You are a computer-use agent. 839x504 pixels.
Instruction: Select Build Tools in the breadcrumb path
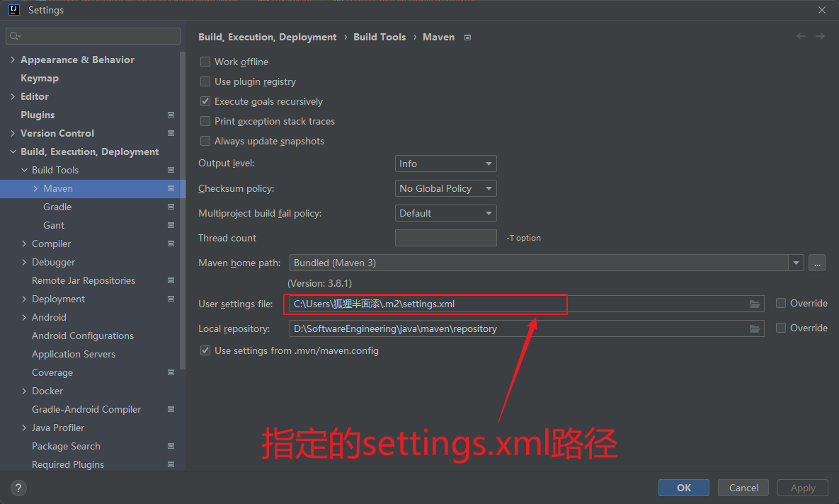point(379,36)
